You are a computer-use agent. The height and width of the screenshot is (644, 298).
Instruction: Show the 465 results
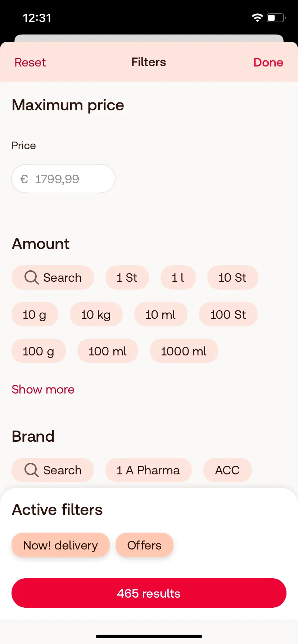pos(149,593)
